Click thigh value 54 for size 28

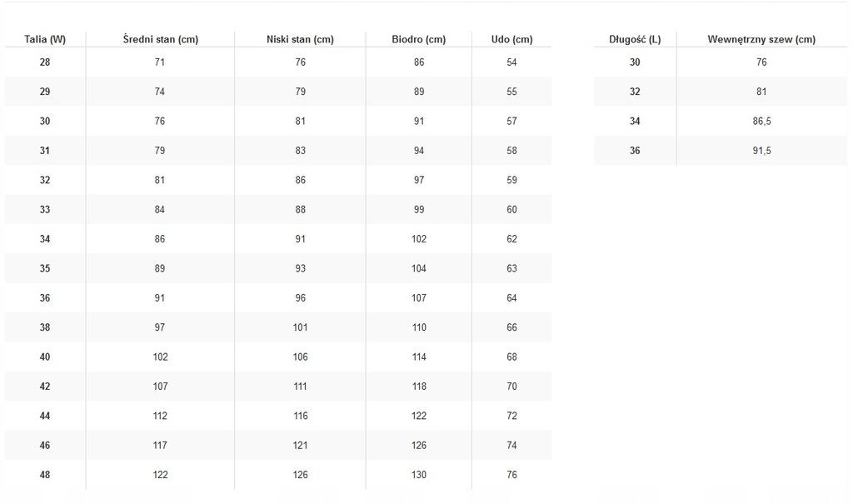tap(511, 62)
